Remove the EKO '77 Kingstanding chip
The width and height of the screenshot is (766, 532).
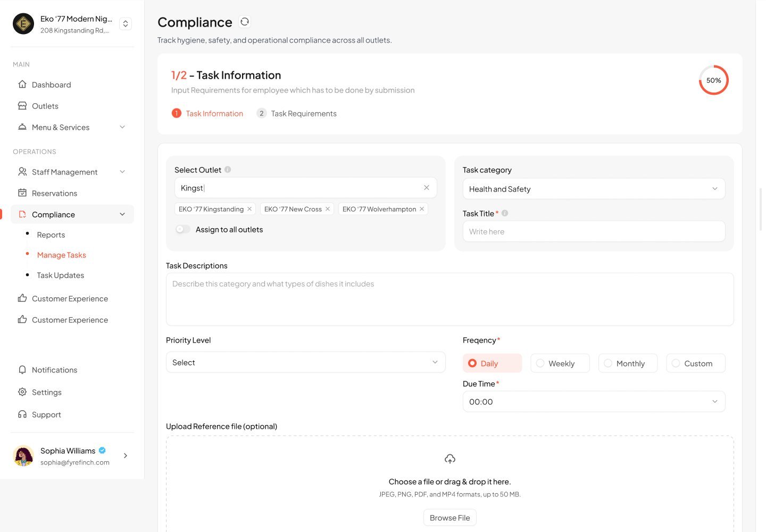click(x=249, y=209)
